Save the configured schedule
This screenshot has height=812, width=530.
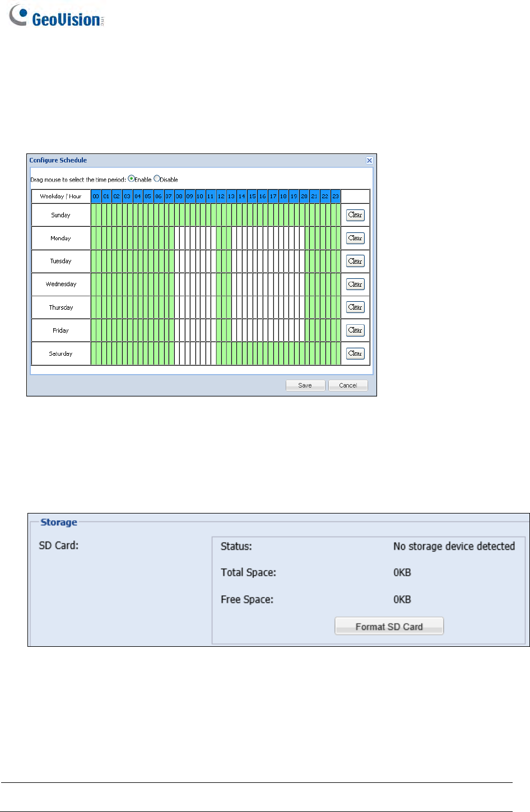click(x=305, y=385)
